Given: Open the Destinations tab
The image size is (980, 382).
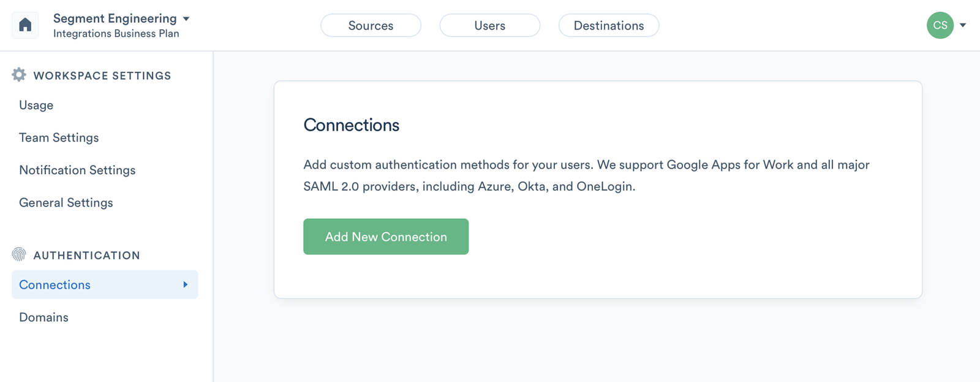Looking at the screenshot, I should (x=608, y=26).
